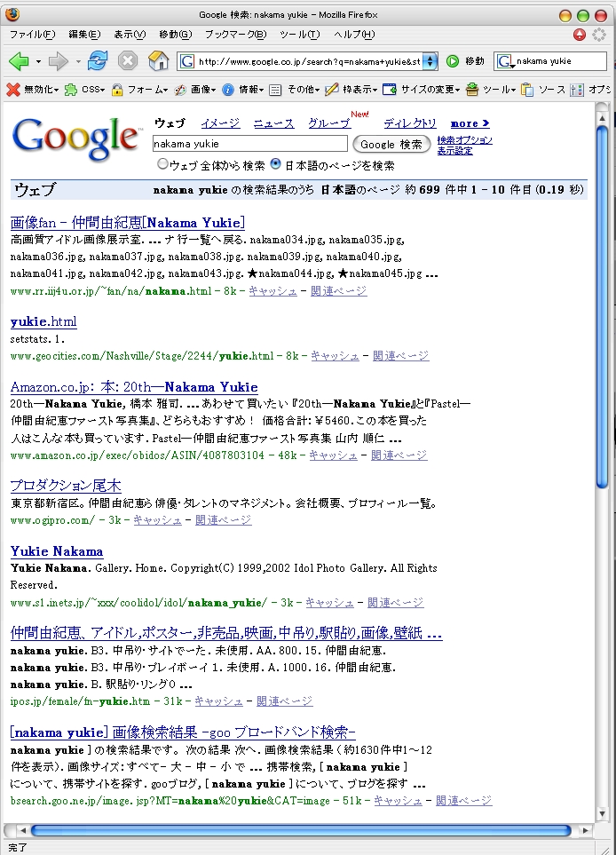
Task: Click the Forward arrow button
Action: pyautogui.click(x=58, y=61)
